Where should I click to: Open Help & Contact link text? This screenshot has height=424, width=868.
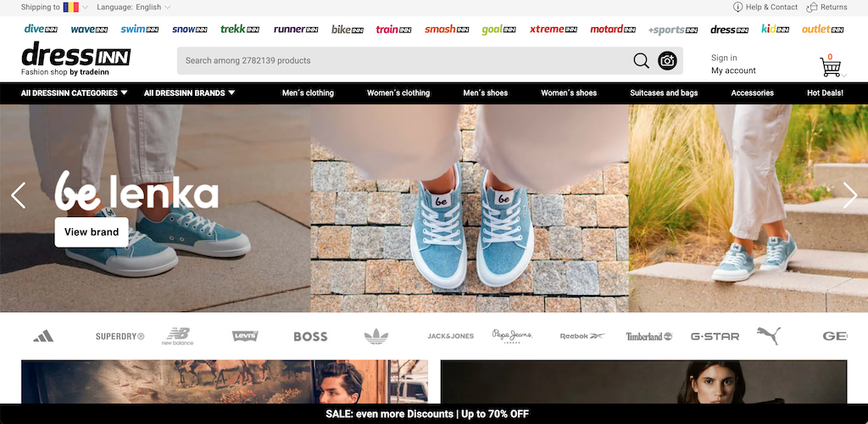(771, 7)
